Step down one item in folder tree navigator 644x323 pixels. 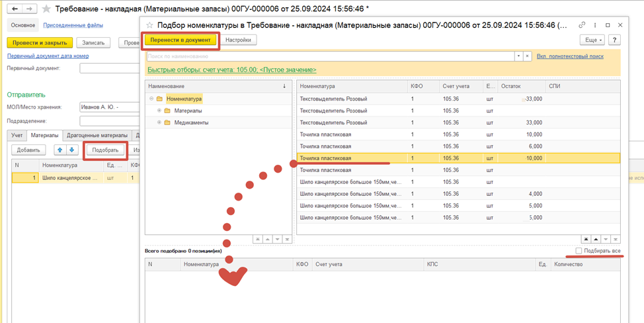277,239
